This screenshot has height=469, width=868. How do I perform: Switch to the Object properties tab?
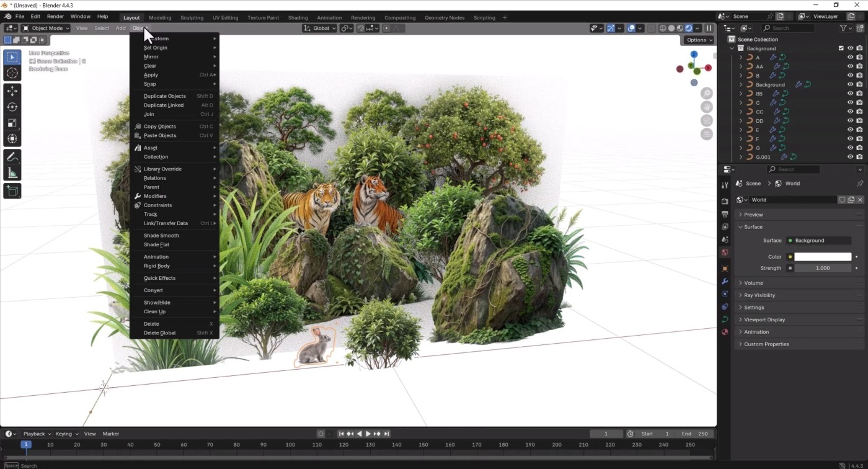click(725, 269)
